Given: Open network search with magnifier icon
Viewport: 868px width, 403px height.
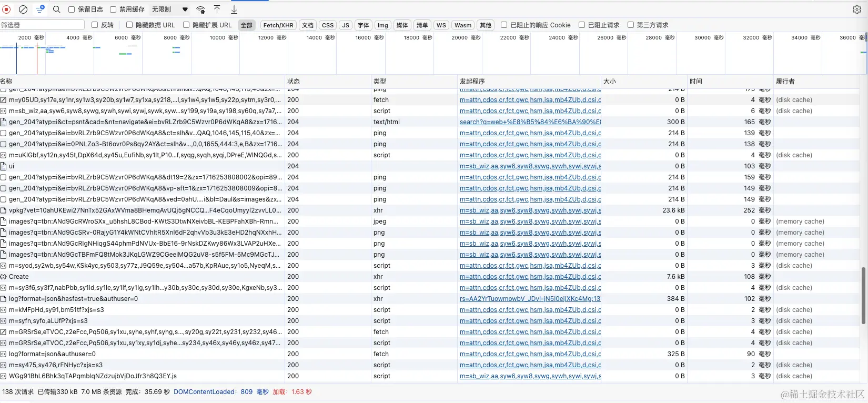Looking at the screenshot, I should (x=57, y=9).
